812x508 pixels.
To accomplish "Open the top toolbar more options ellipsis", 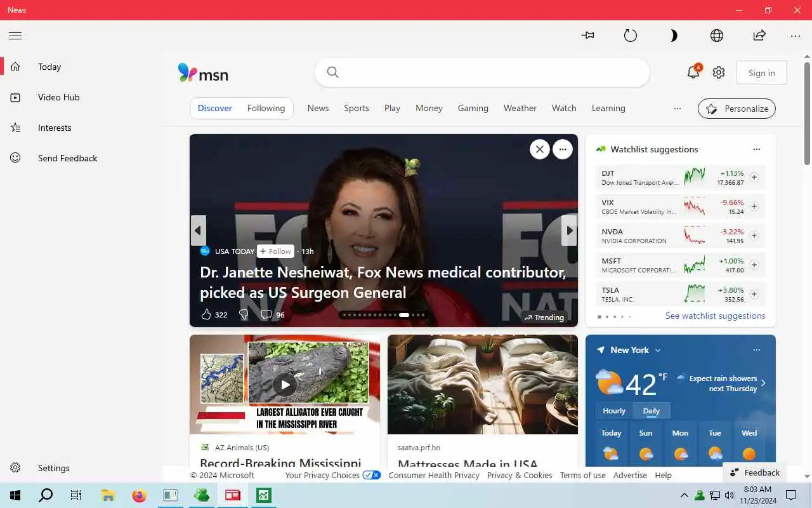I will pos(796,36).
